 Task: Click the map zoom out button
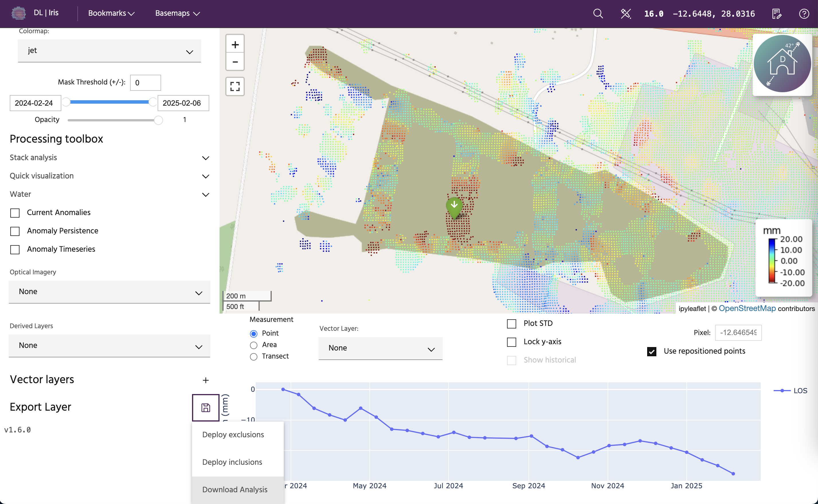(x=235, y=62)
